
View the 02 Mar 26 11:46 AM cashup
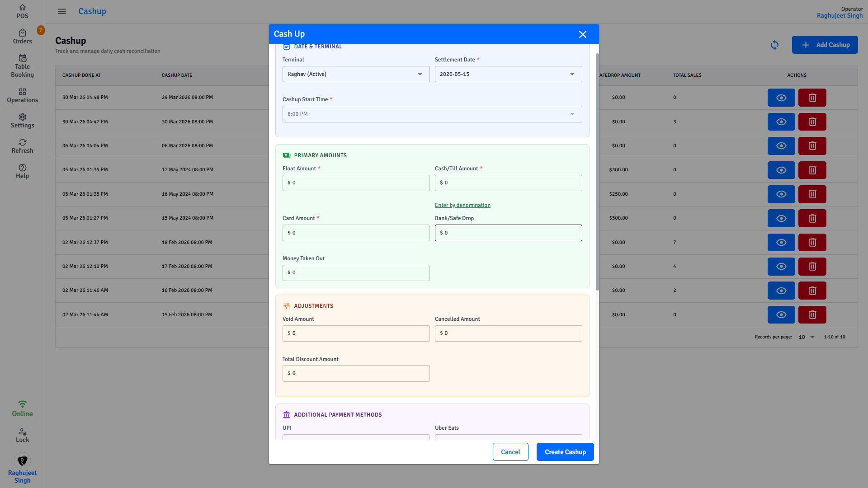click(781, 291)
